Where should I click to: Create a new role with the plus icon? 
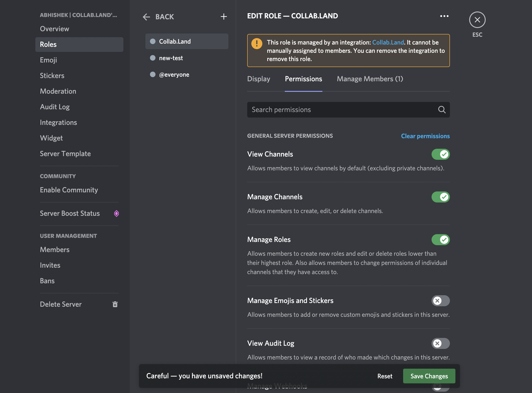[224, 17]
